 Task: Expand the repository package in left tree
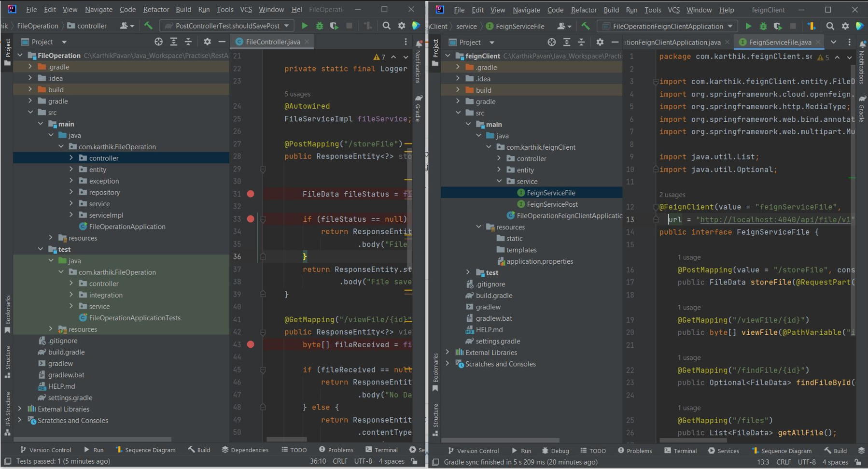point(71,192)
